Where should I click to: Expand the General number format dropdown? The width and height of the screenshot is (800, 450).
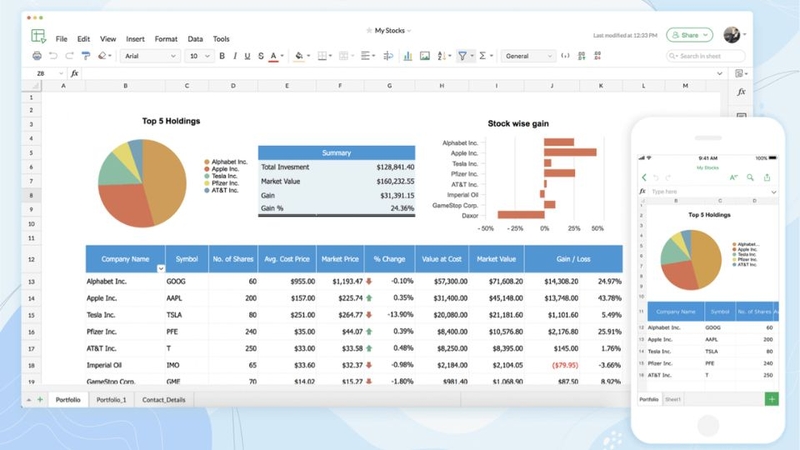coord(528,56)
